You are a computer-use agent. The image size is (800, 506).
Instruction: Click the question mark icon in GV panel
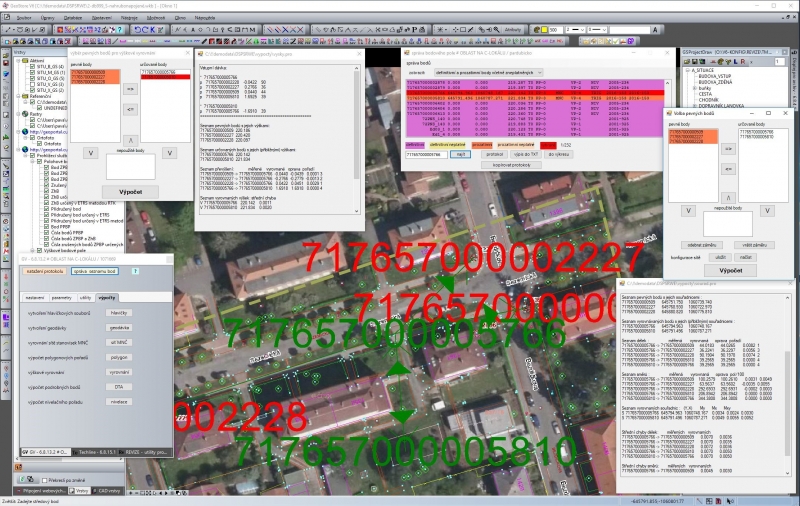point(135,271)
